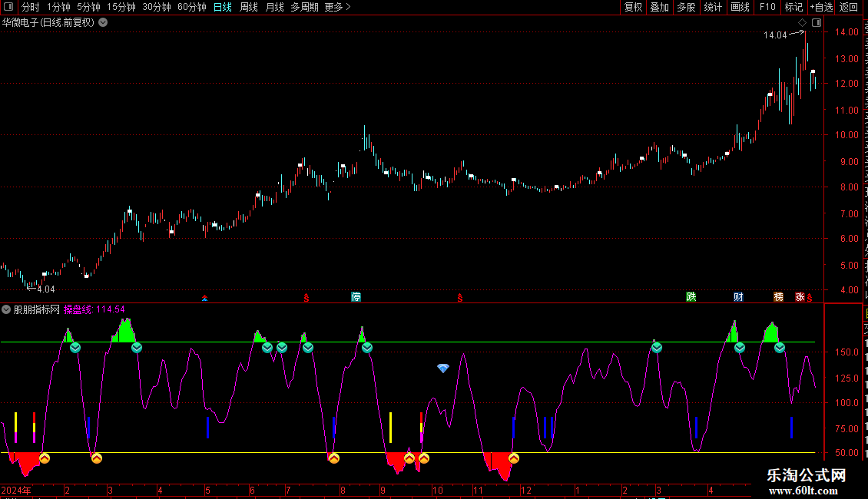This screenshot has height=499, width=868.
Task: Click the red S marker near month 10
Action: coord(460,298)
